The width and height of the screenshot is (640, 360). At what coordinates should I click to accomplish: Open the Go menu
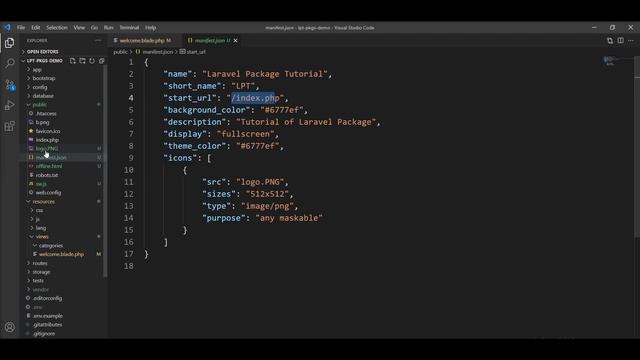click(x=94, y=28)
